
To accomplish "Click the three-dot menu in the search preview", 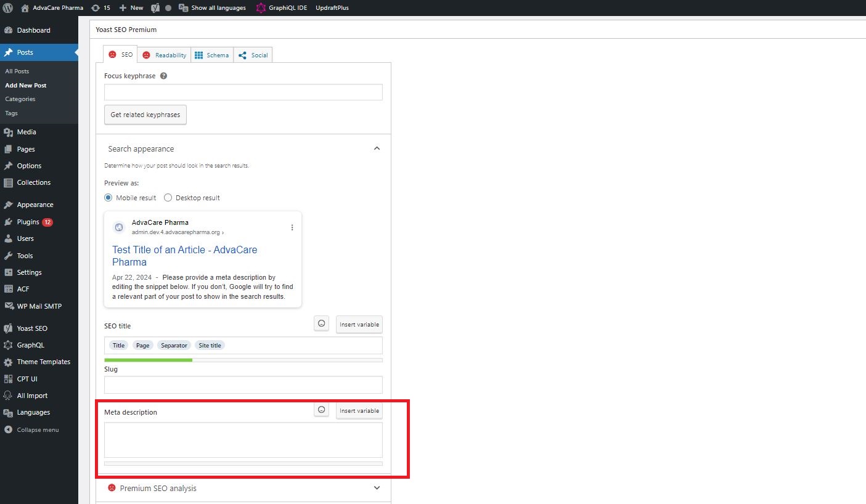I will (x=292, y=227).
